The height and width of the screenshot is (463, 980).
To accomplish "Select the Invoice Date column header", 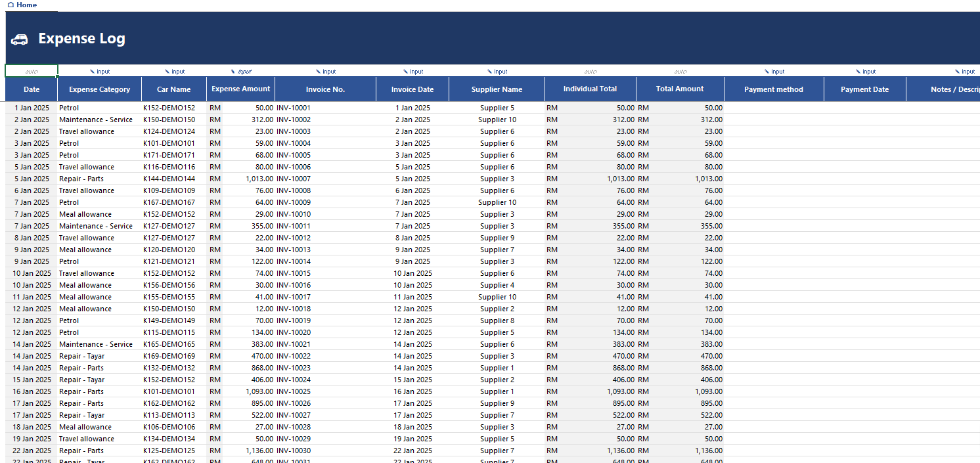I will click(x=412, y=89).
